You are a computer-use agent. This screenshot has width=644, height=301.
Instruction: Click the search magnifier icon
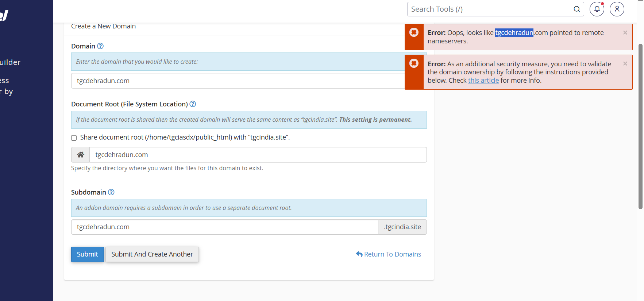point(576,9)
